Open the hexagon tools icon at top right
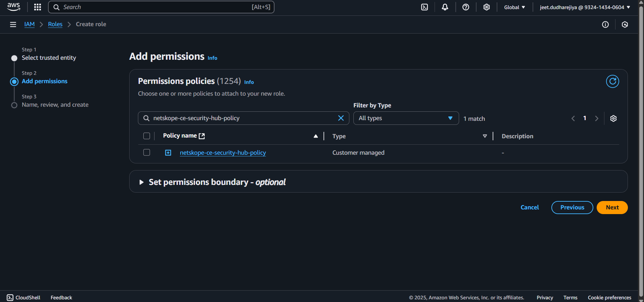The height and width of the screenshot is (302, 644). pyautogui.click(x=625, y=24)
